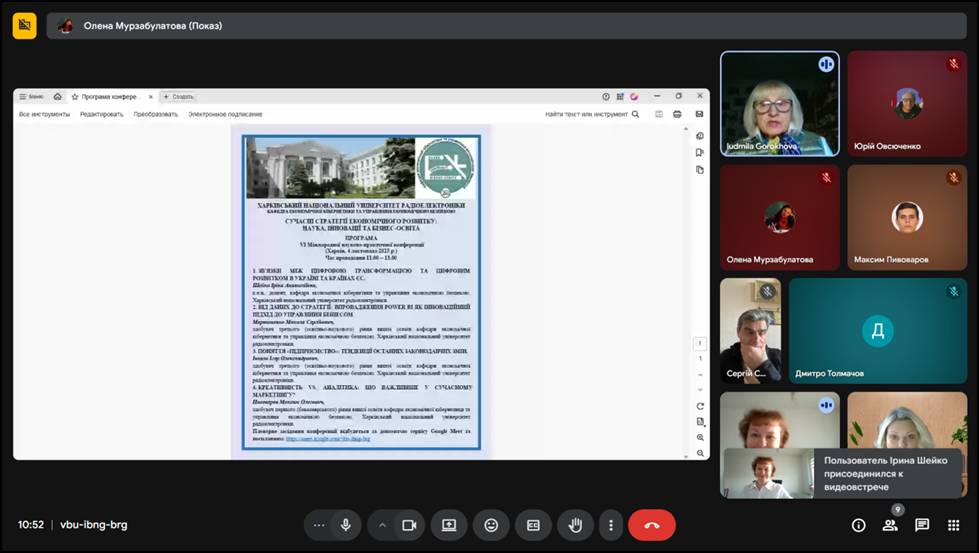This screenshot has width=979, height=553.
Task: Toggle the microphone on or off
Action: [x=346, y=525]
